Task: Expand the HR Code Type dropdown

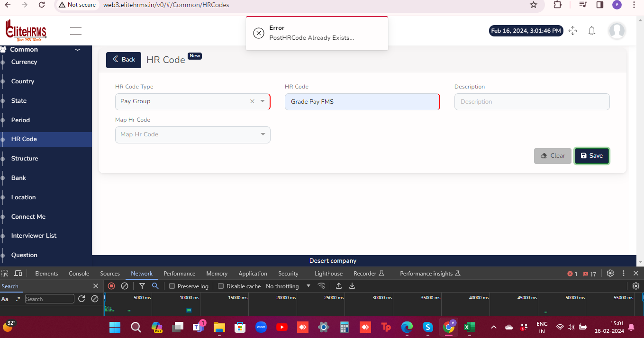Action: coord(263,101)
